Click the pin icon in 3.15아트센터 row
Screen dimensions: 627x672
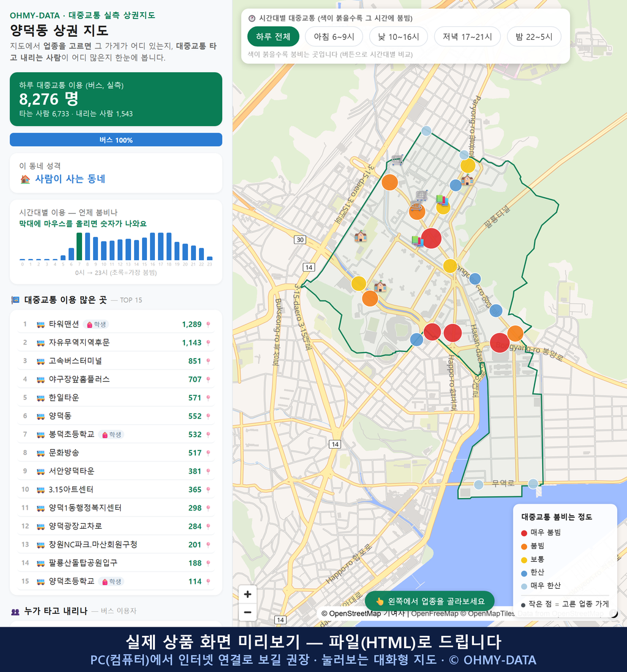208,490
